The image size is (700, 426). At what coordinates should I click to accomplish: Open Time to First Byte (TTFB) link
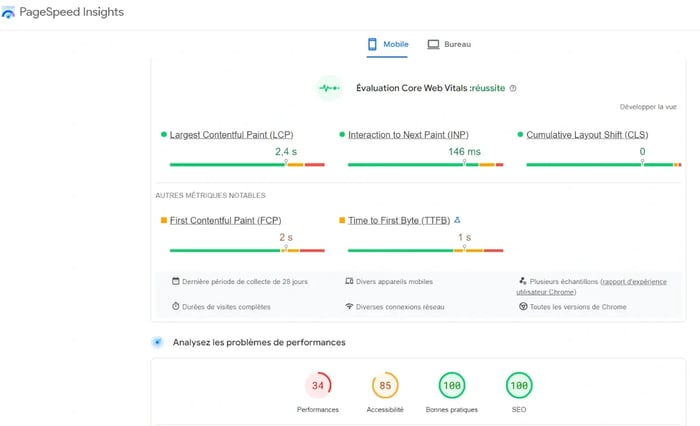[399, 220]
